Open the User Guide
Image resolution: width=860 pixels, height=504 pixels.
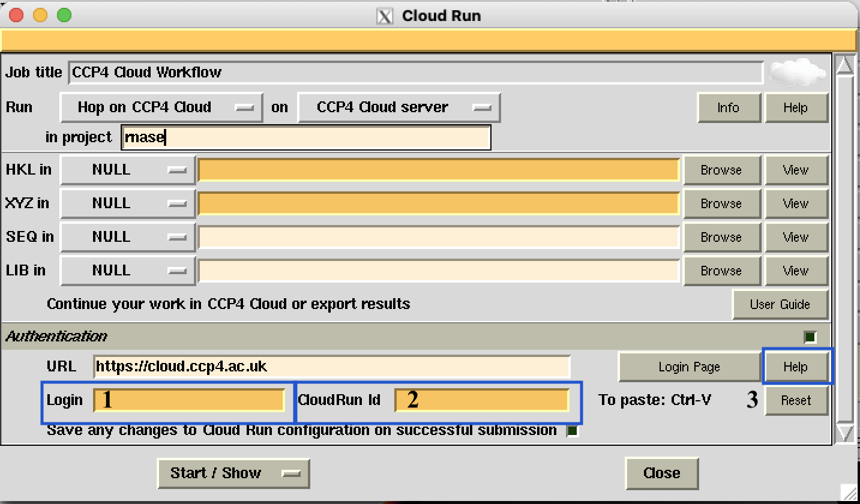point(780,304)
